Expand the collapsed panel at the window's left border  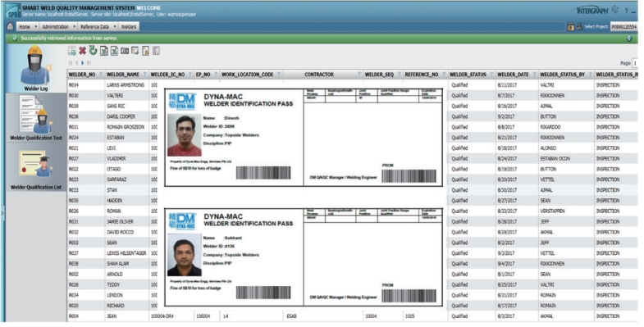2,213
